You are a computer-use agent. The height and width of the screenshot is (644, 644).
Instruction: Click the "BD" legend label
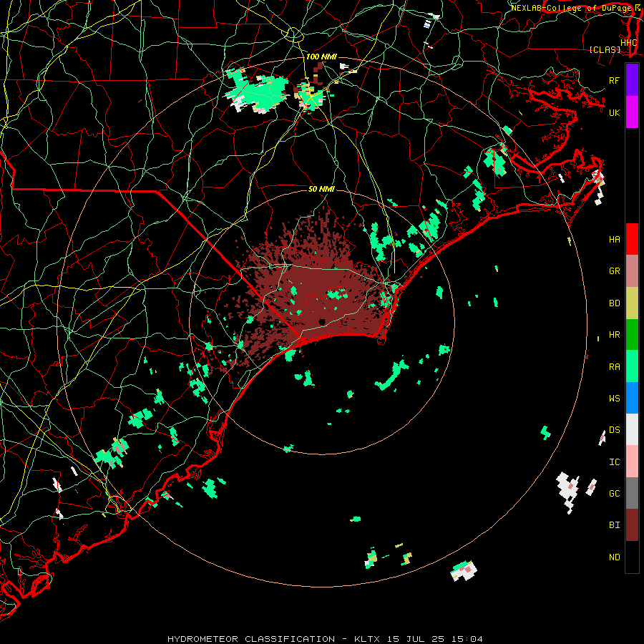(x=614, y=303)
